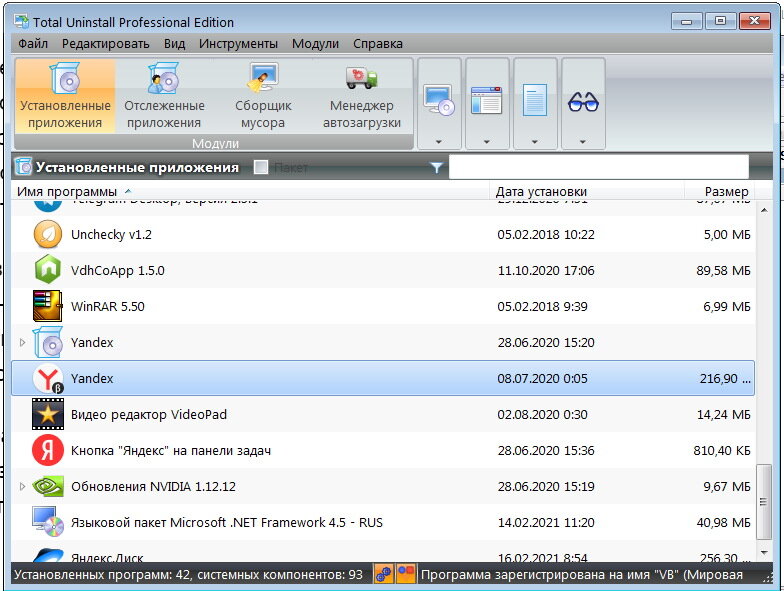
Task: Expand dropdown under window layout icon
Action: [x=486, y=142]
